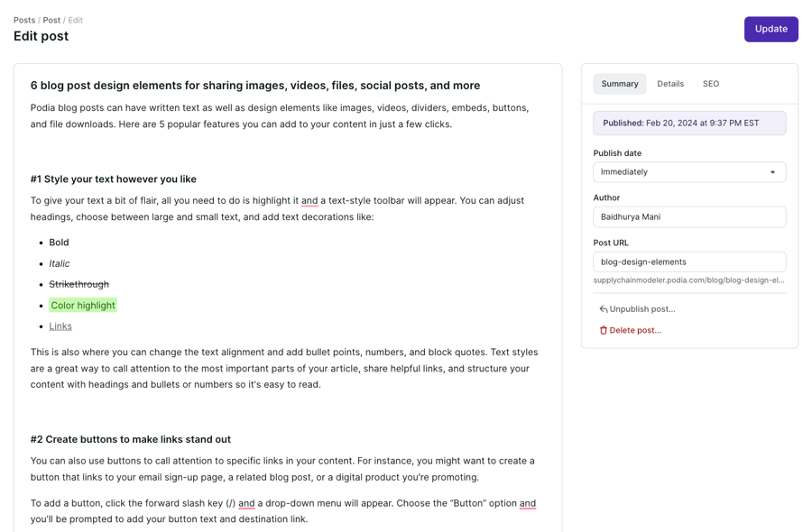The image size is (812, 532).
Task: Click the Published date status banner
Action: 689,124
